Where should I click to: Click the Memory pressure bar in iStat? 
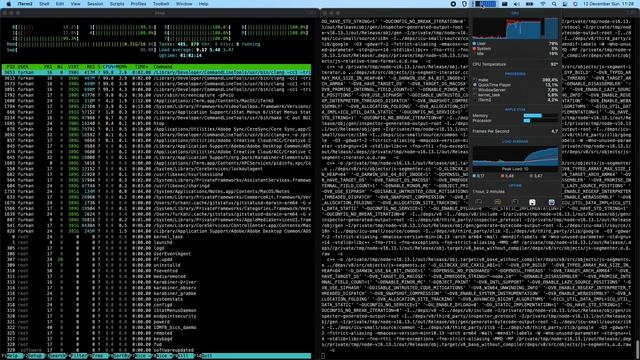(540, 116)
